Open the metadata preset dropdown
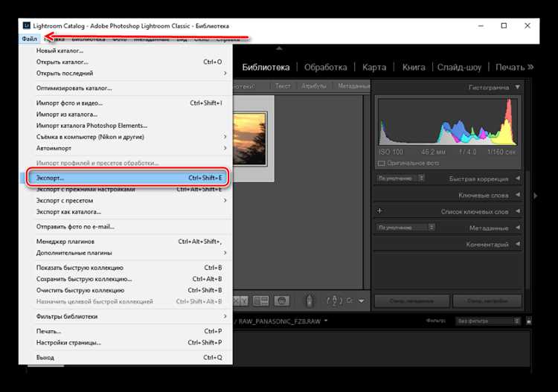Viewport: 558px width, 392px height. pos(405,227)
